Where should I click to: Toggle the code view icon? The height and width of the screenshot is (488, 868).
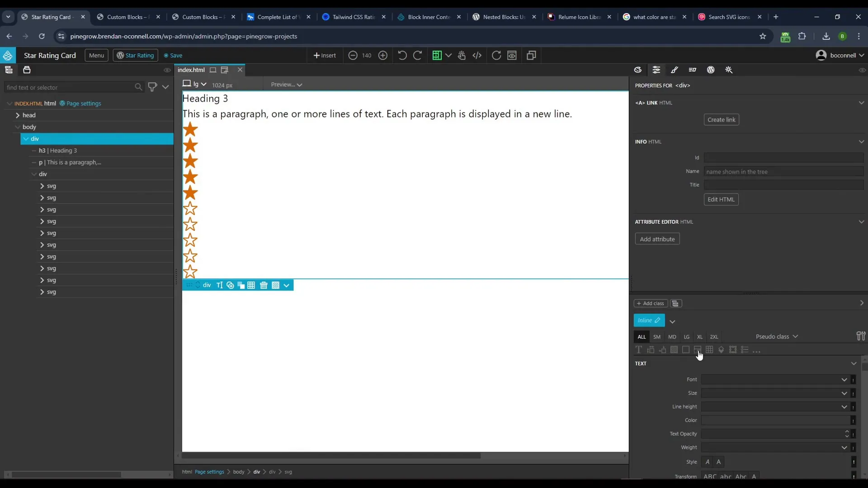coord(477,56)
